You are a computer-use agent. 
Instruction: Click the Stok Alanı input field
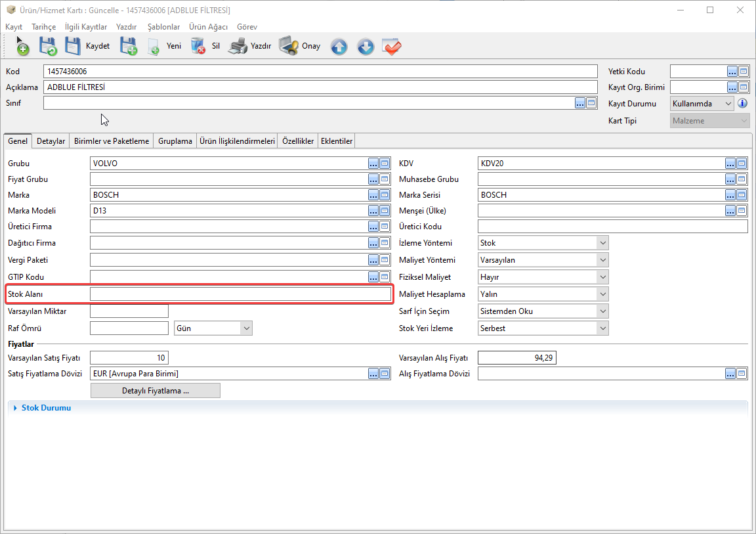pyautogui.click(x=240, y=294)
